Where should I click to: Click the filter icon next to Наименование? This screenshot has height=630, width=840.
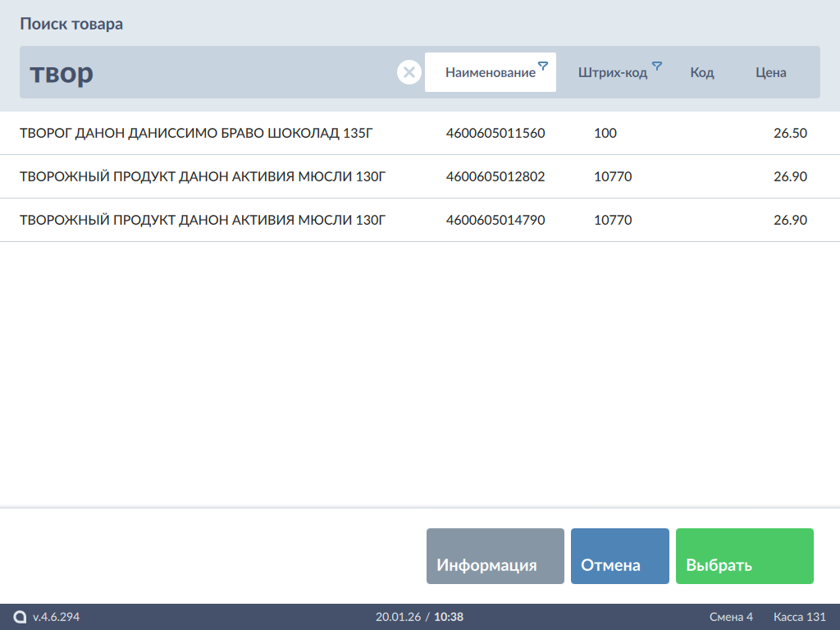click(x=542, y=66)
